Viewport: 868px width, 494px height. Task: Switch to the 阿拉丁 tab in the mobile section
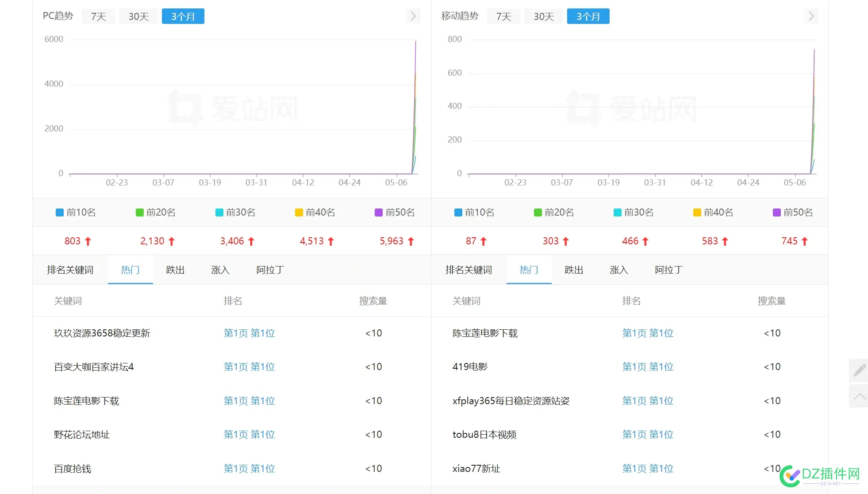point(668,270)
